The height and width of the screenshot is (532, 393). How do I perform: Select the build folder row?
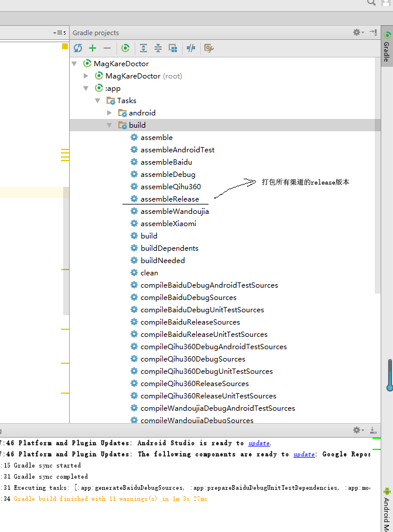click(x=225, y=125)
